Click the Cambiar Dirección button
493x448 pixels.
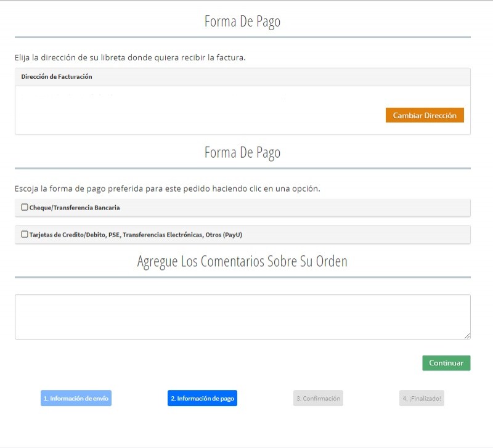pyautogui.click(x=425, y=115)
